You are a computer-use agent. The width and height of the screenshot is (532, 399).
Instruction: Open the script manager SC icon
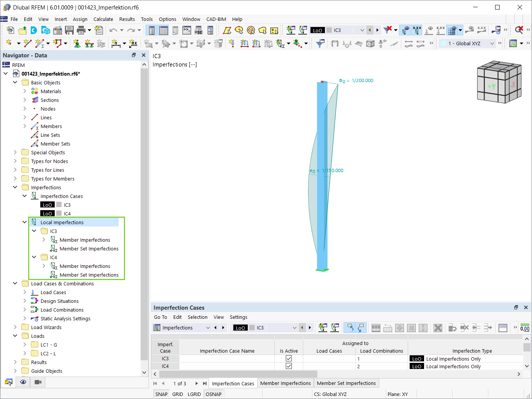tap(198, 30)
